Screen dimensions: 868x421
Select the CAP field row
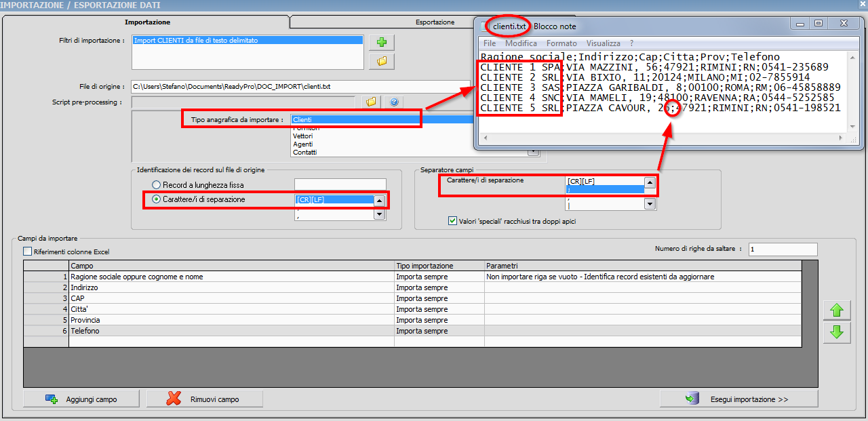pos(412,298)
